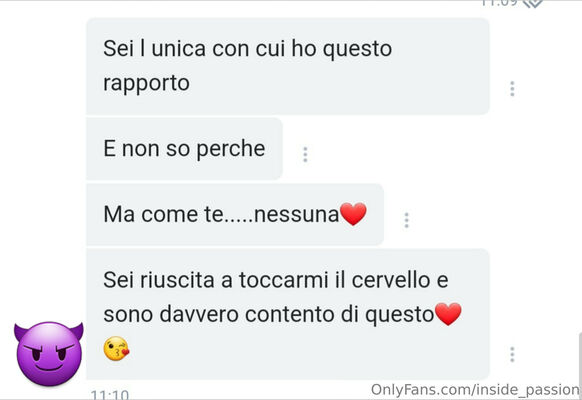This screenshot has height=400, width=582.
Task: Open three-dot menu beside 'Ma come te' message
Action: coord(406,220)
